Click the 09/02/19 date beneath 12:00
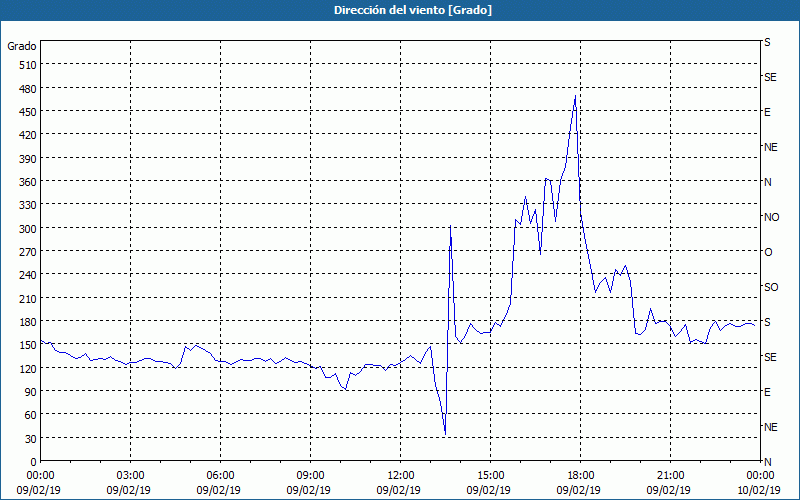800x500 pixels. click(398, 490)
